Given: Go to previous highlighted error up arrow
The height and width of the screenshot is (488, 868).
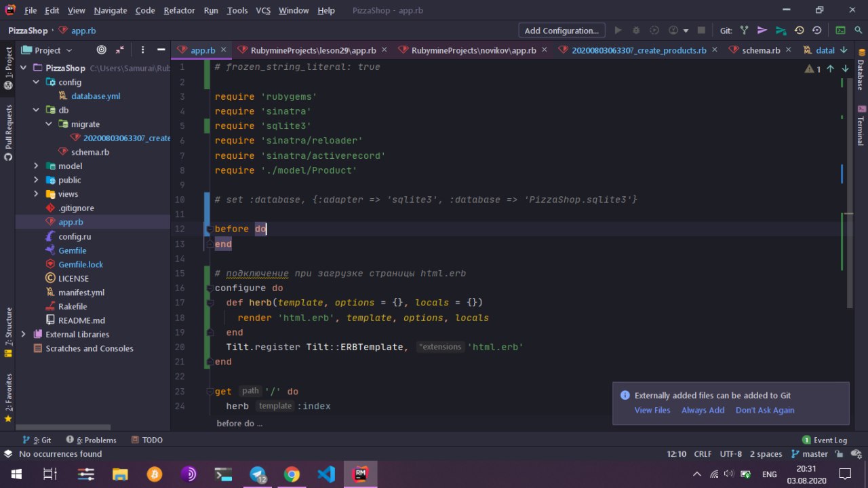Looking at the screenshot, I should pos(830,69).
